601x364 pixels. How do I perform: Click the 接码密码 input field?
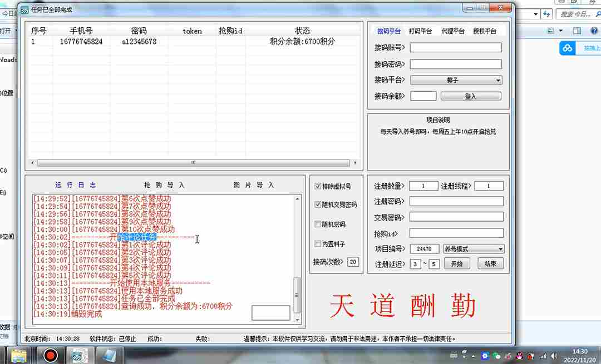pos(456,64)
